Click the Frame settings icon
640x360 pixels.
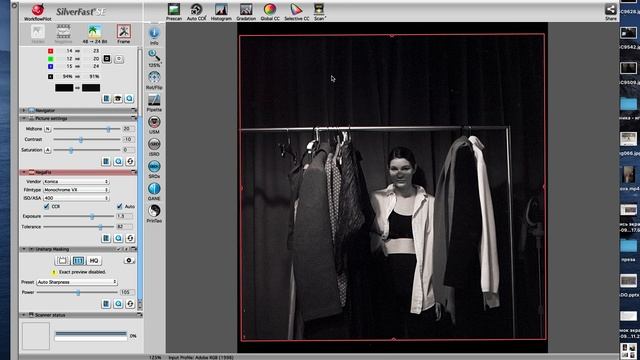click(124, 34)
